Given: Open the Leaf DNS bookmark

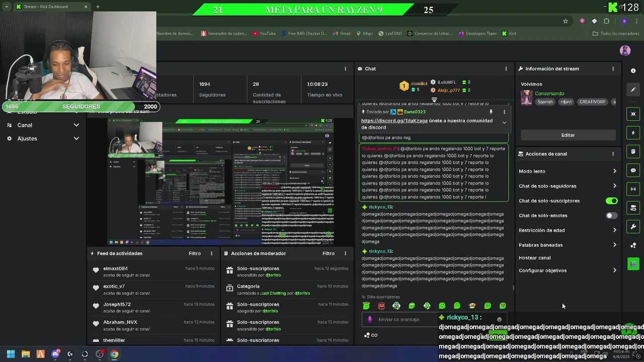Looking at the screenshot, I should (390, 34).
